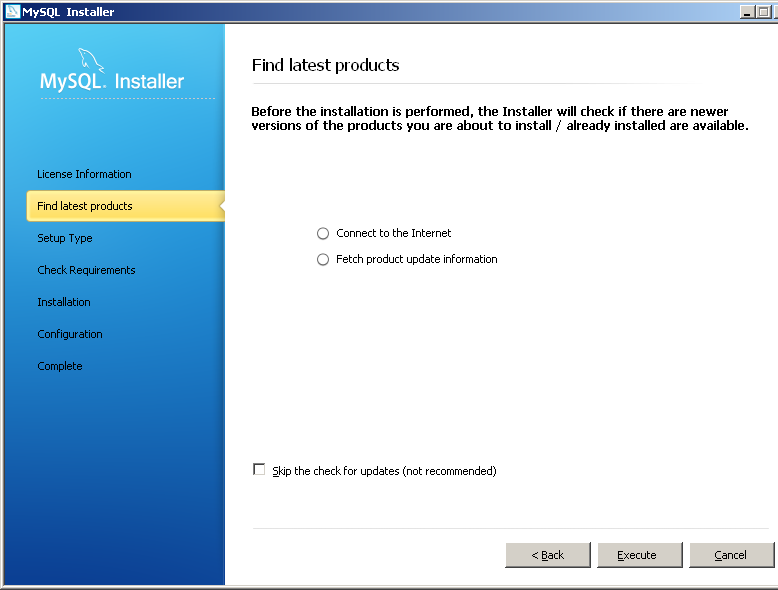Go to the License Information step

[84, 174]
